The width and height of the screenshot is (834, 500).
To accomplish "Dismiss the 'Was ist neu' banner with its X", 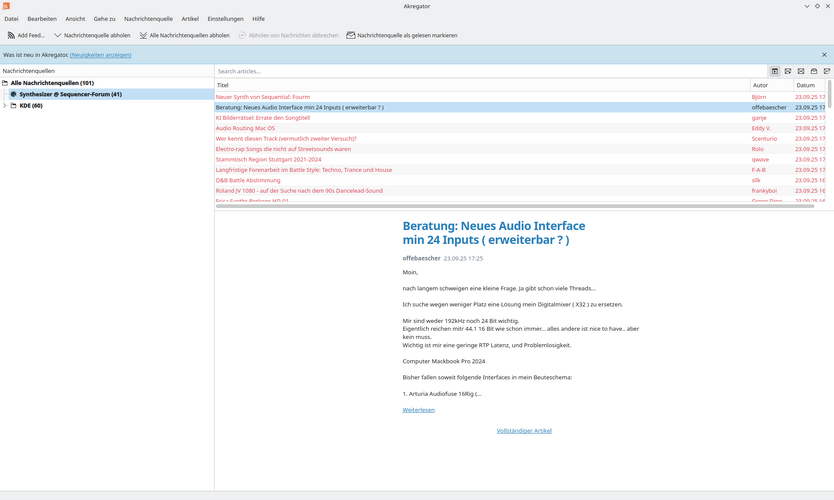I will click(825, 55).
